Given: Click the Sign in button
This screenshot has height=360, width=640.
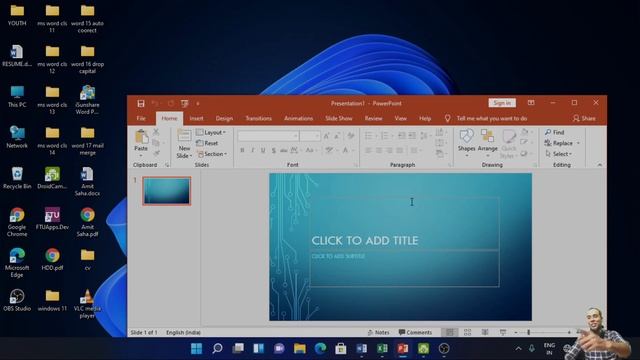Looking at the screenshot, I should (502, 103).
